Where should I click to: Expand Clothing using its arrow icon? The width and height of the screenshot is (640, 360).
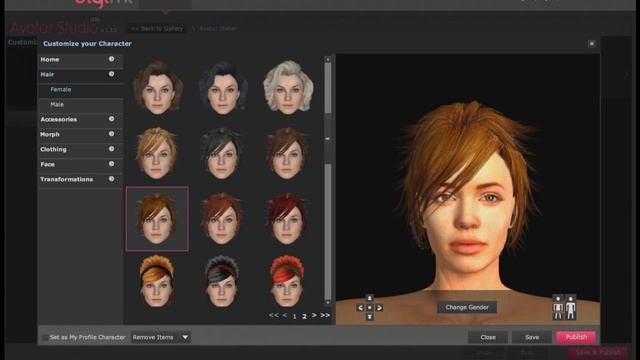(111, 149)
